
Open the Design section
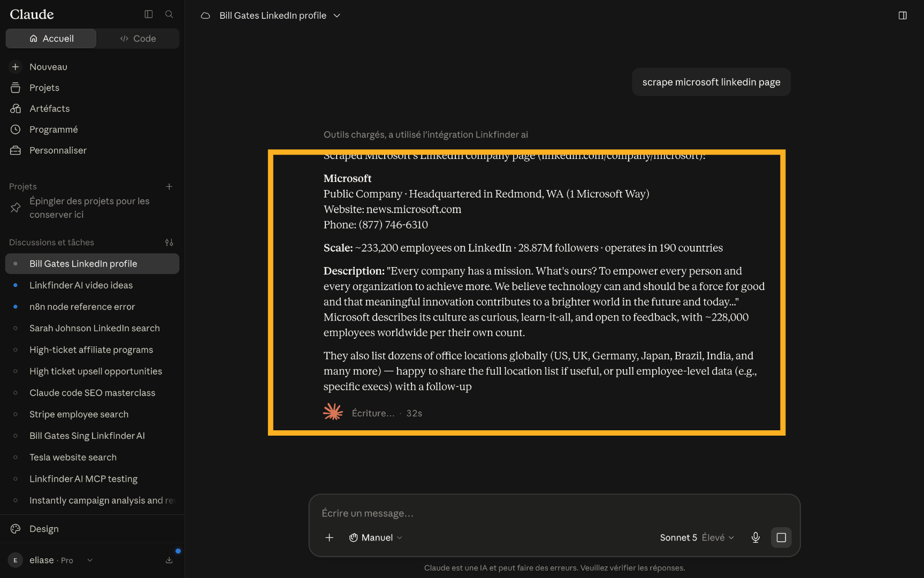pos(92,529)
